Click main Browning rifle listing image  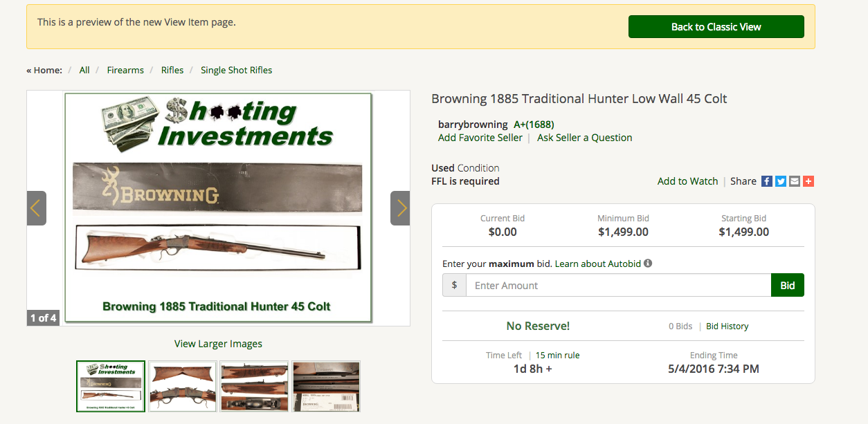218,208
